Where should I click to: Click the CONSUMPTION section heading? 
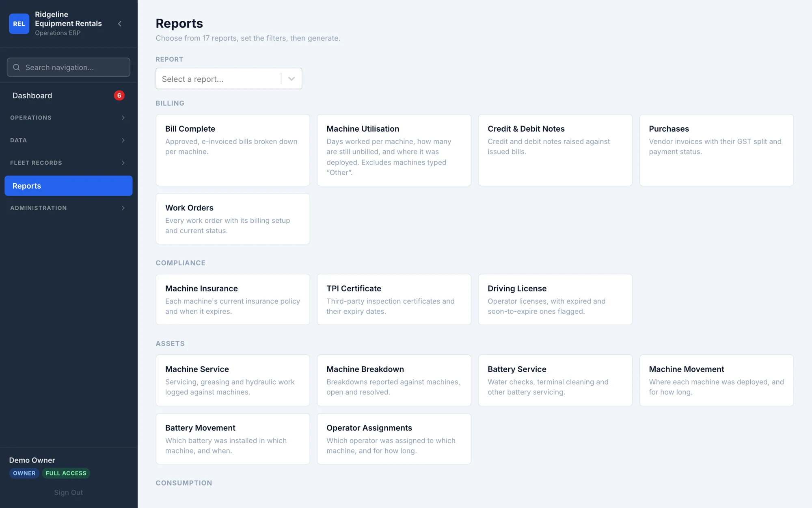(184, 483)
